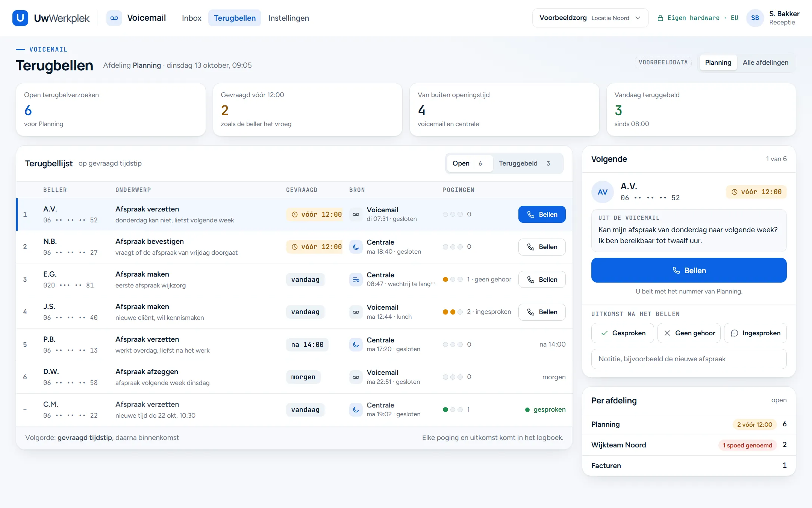812x508 pixels.
Task: Open the Inbox tab
Action: coord(192,18)
